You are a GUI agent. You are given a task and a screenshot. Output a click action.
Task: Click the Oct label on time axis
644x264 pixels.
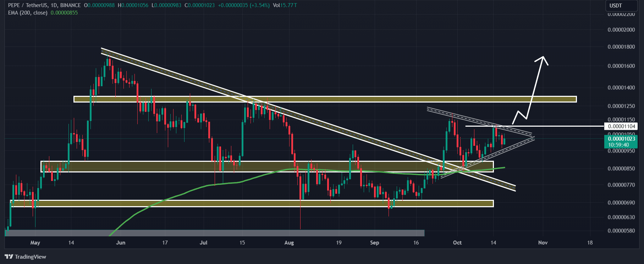tap(457, 243)
